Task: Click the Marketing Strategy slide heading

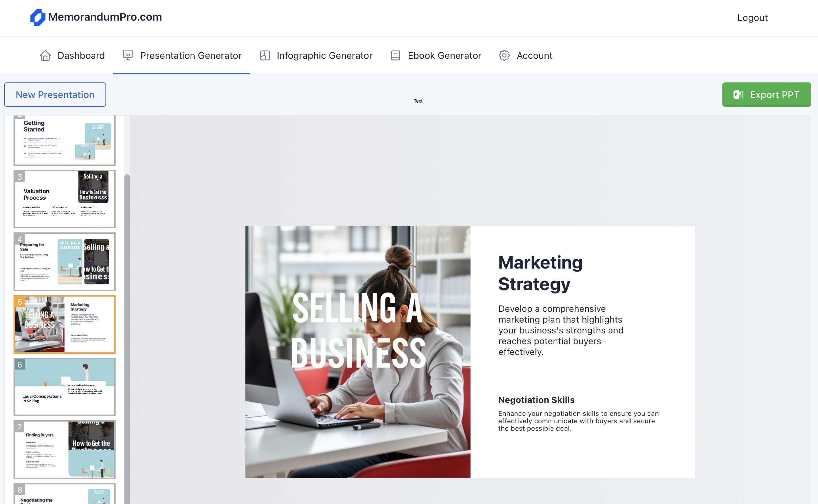Action: pyautogui.click(x=540, y=273)
